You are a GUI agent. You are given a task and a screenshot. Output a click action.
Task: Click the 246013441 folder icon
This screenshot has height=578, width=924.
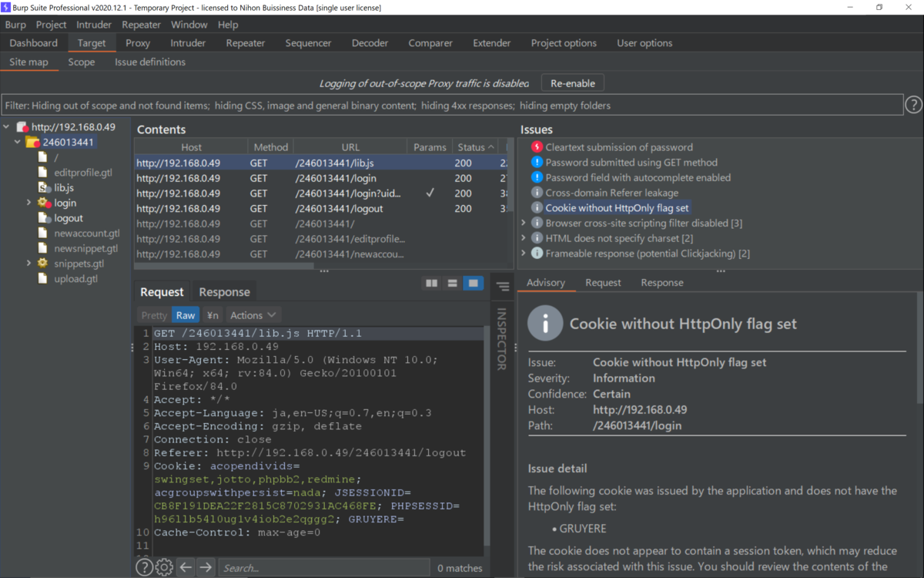click(32, 143)
